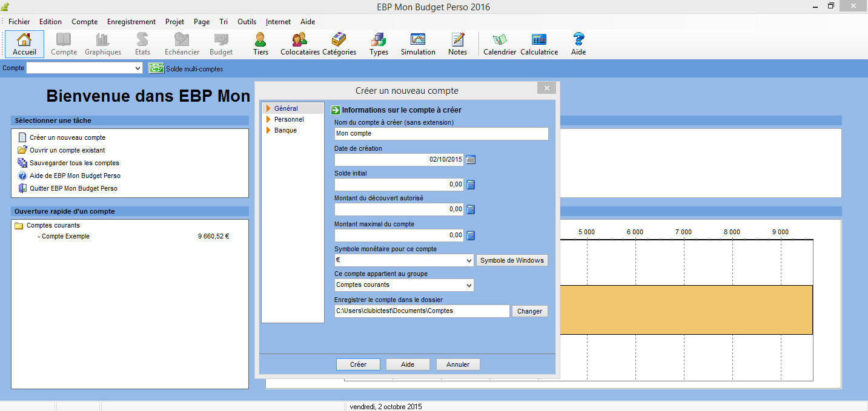Open the group dropdown showing Comptes courants
868x411 pixels.
[x=469, y=284]
